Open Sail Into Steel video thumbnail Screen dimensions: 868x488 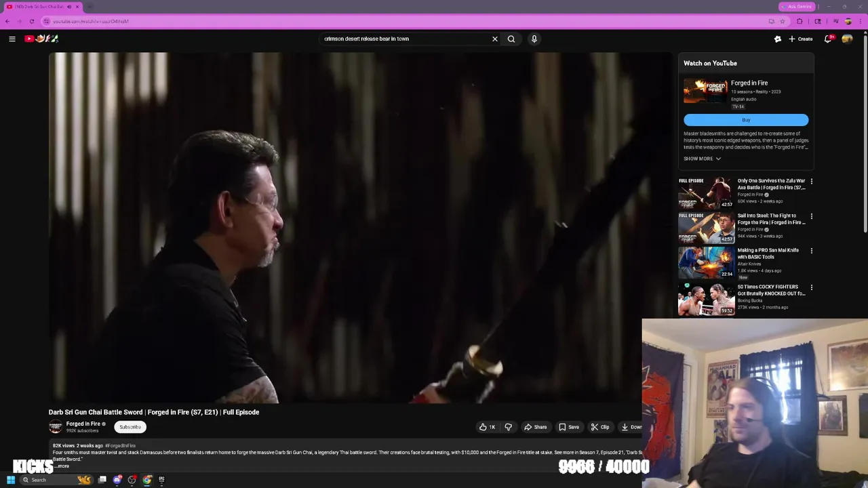(706, 228)
